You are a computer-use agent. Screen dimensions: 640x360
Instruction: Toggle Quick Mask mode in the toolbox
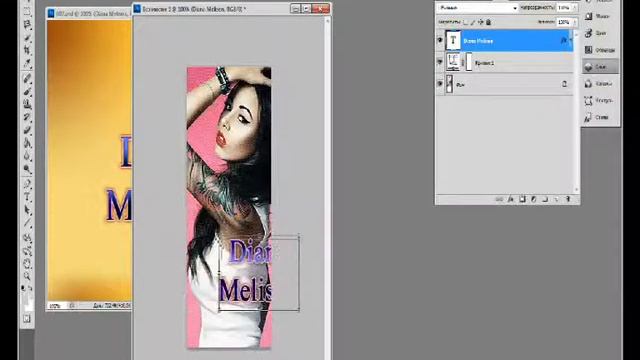click(x=27, y=319)
